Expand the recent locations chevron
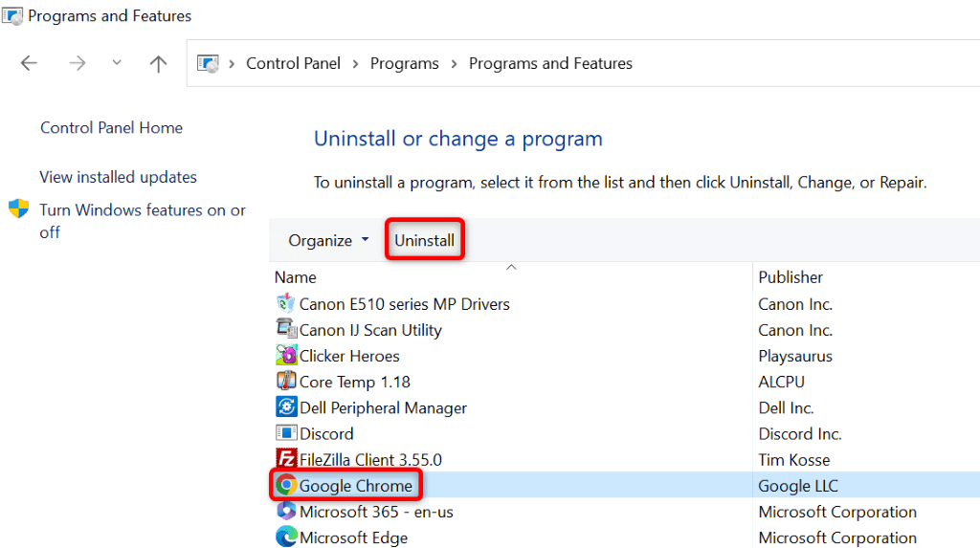 117,64
